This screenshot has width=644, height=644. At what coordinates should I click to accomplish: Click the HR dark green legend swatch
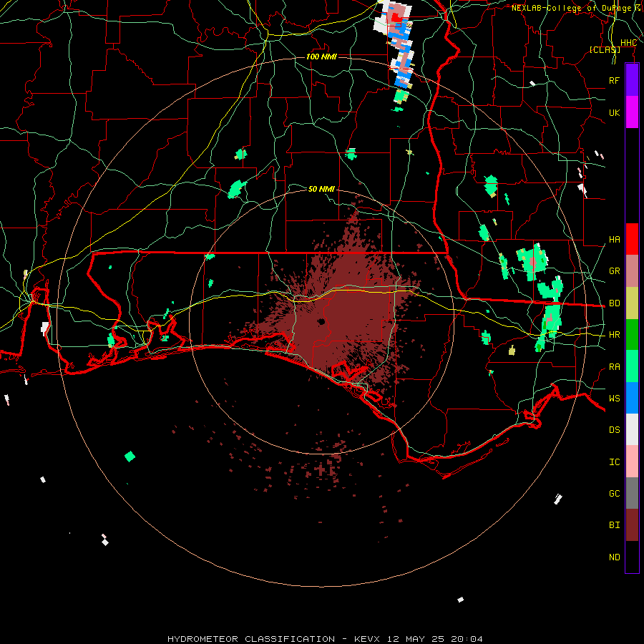pyautogui.click(x=632, y=335)
